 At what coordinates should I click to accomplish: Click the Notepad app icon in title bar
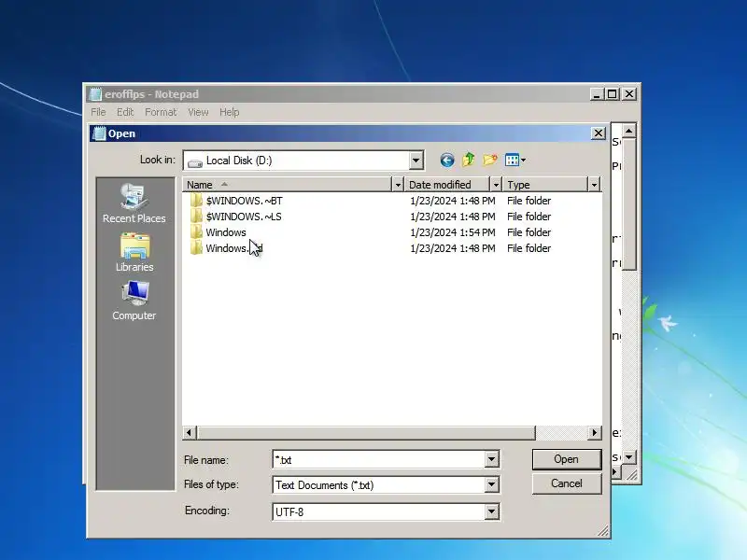coord(96,94)
